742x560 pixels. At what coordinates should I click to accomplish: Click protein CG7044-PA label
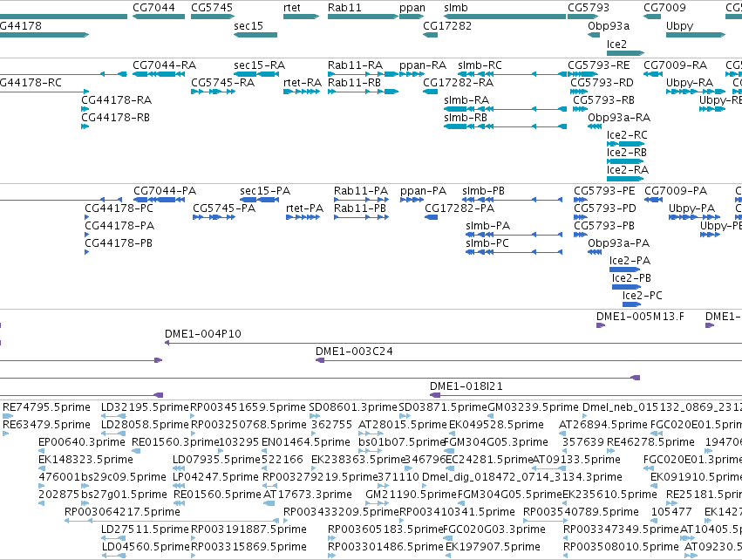pyautogui.click(x=165, y=191)
